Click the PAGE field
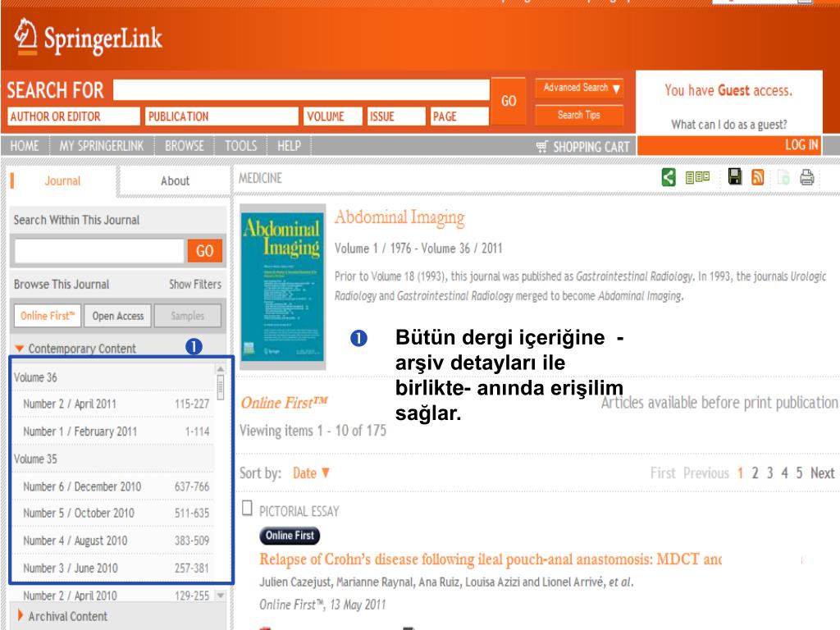The image size is (840, 630). pos(459,116)
